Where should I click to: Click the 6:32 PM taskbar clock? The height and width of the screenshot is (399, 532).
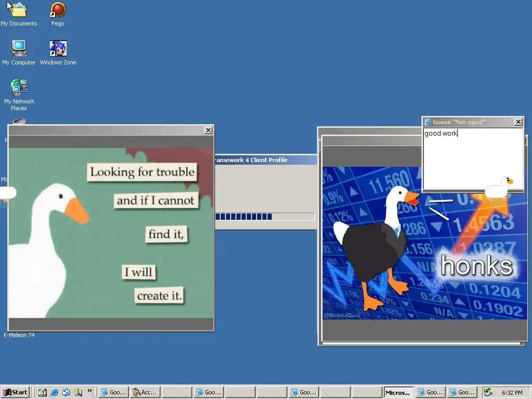[512, 393]
